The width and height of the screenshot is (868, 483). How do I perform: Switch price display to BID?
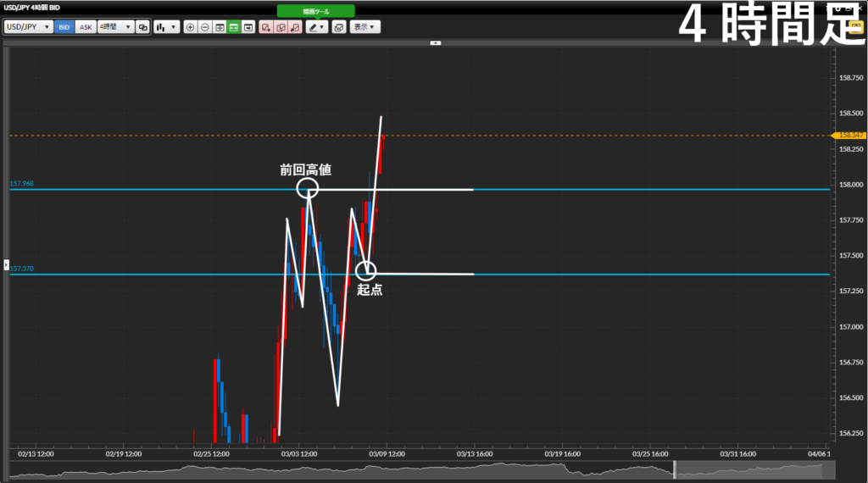tap(64, 27)
